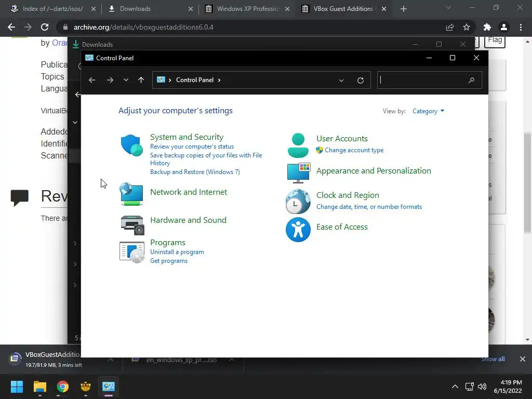Open Appearance and Personalization link
The height and width of the screenshot is (399, 532).
click(374, 170)
